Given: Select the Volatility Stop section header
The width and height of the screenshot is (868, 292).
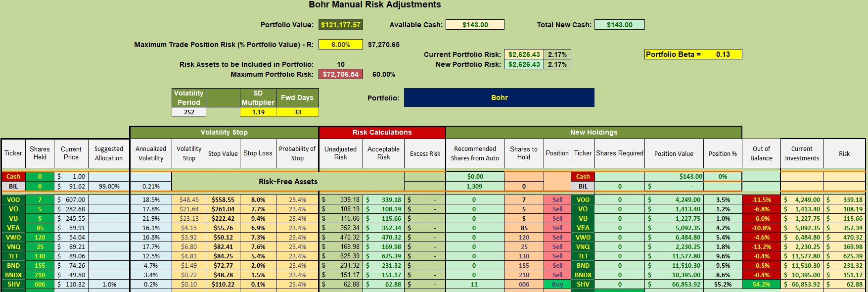Looking at the screenshot, I should tap(224, 132).
